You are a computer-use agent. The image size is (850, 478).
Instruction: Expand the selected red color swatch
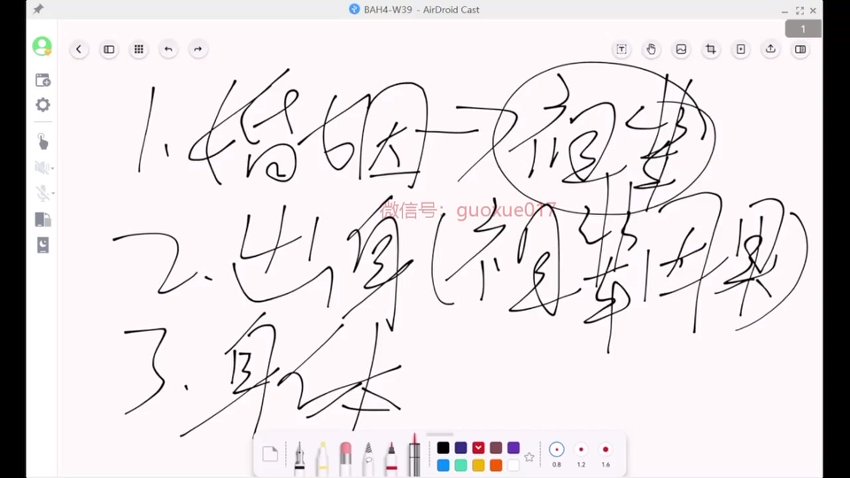click(x=478, y=448)
